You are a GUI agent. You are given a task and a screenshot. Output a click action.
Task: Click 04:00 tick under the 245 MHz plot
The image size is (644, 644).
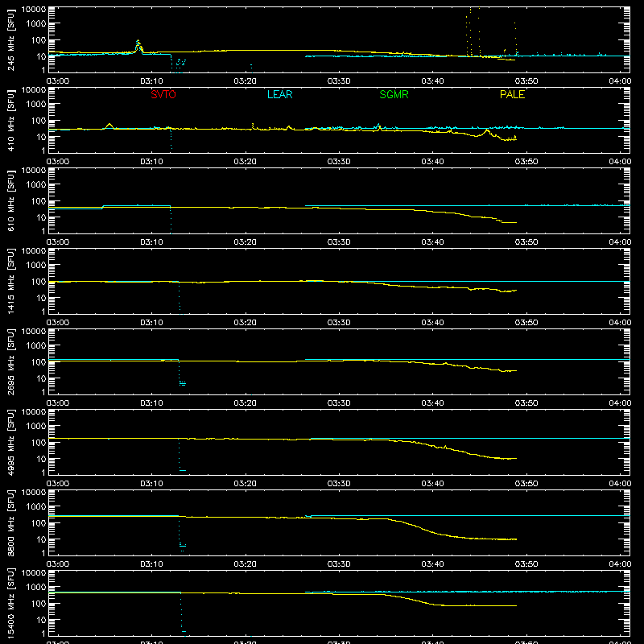click(620, 81)
